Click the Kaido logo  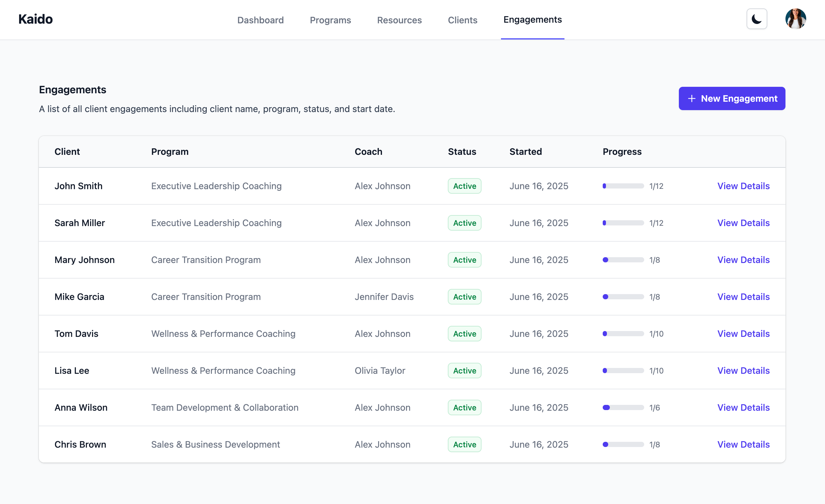36,19
